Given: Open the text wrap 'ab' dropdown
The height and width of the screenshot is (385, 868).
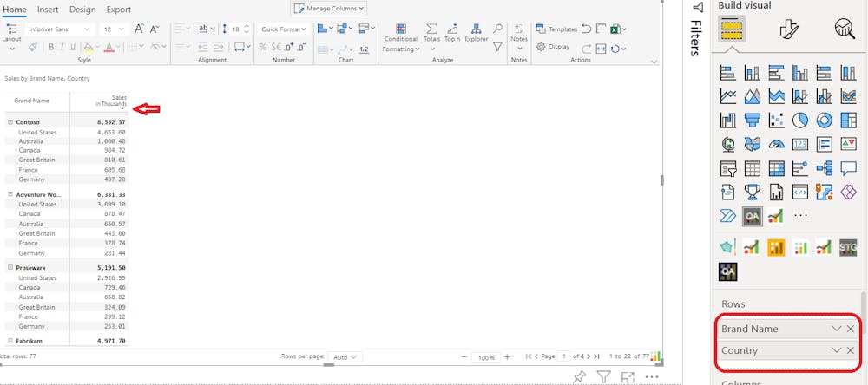Looking at the screenshot, I should [207, 29].
